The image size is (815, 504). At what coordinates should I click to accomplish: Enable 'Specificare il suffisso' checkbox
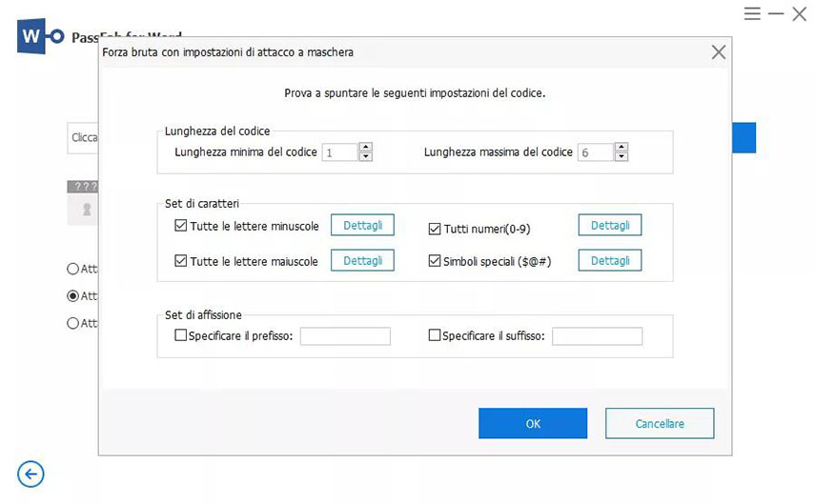click(x=435, y=335)
